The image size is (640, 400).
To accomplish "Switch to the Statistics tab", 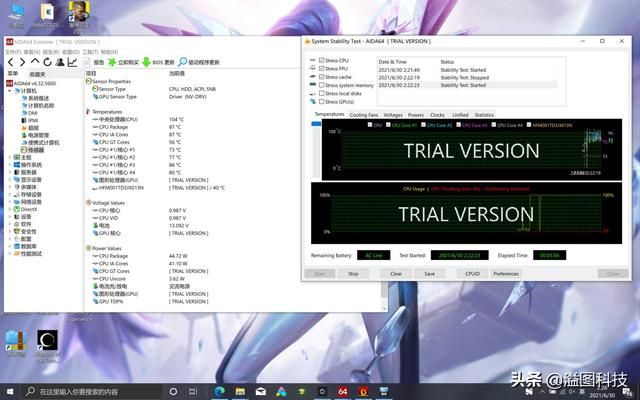I will pos(484,115).
